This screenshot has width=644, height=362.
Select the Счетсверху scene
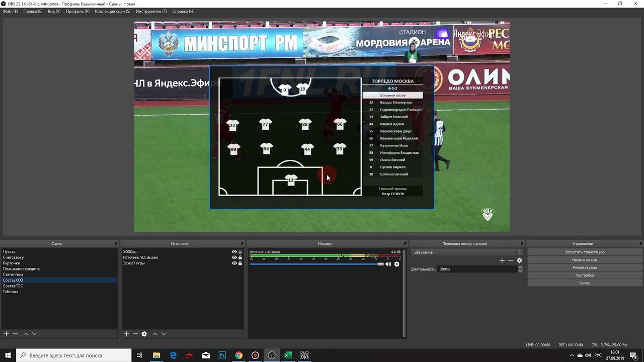click(x=59, y=257)
